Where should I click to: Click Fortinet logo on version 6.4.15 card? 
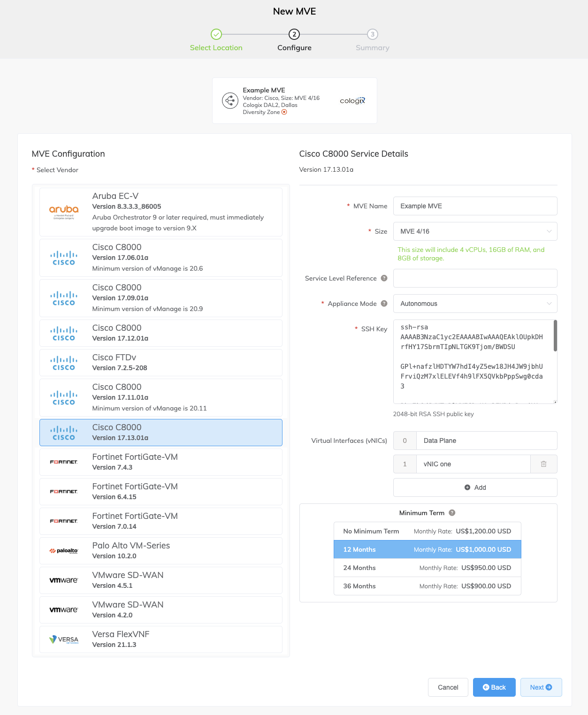click(x=64, y=492)
